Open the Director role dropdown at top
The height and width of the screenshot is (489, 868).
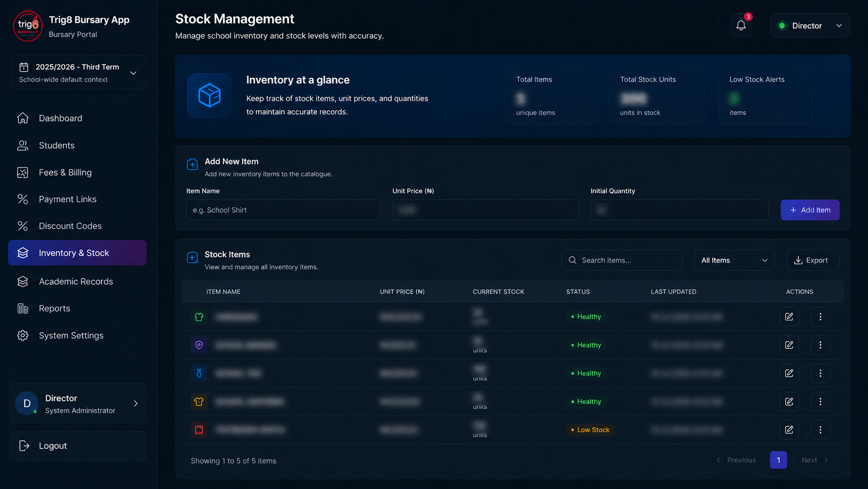pyautogui.click(x=810, y=25)
